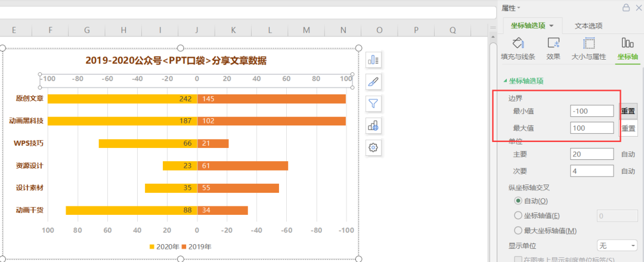Click the data label 242
Screen dimensions: 644x262
(185, 98)
